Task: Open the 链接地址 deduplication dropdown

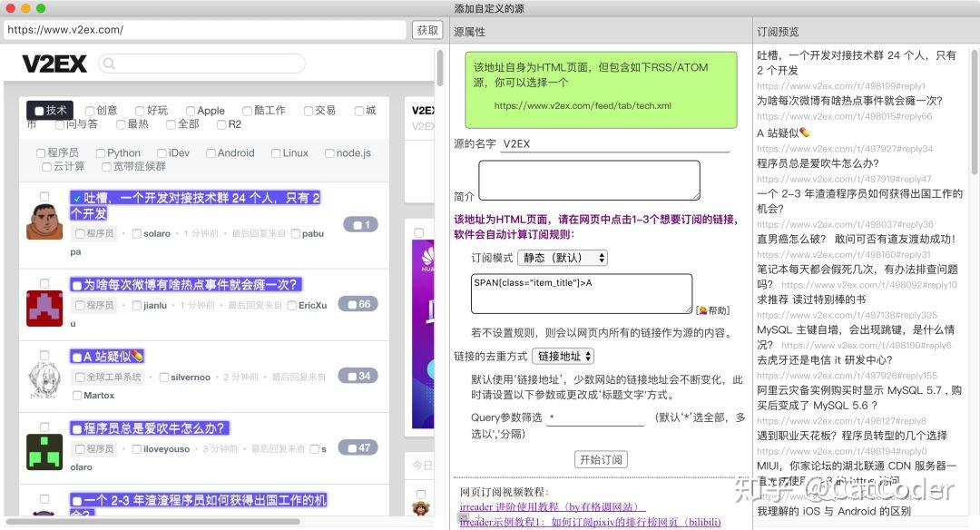Action: 562,356
